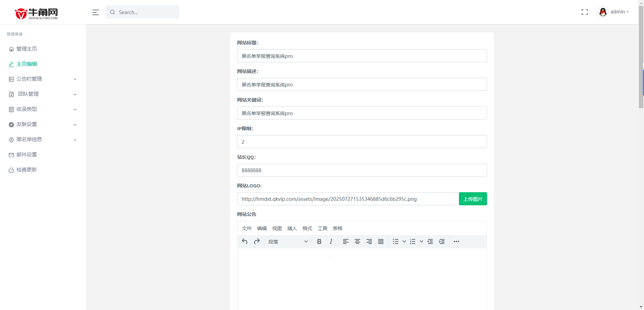Expand the 团队管理 submenu chevron
The width and height of the screenshot is (644, 310).
75,94
